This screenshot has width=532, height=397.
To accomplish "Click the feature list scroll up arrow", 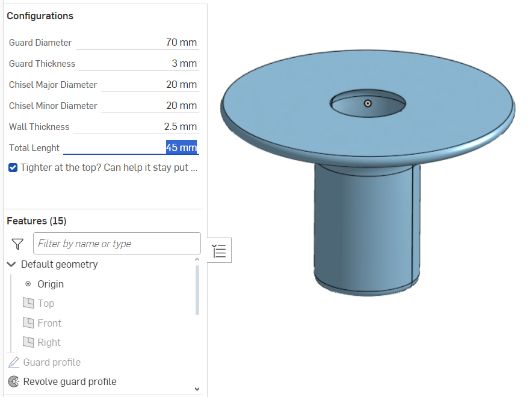I will [197, 259].
